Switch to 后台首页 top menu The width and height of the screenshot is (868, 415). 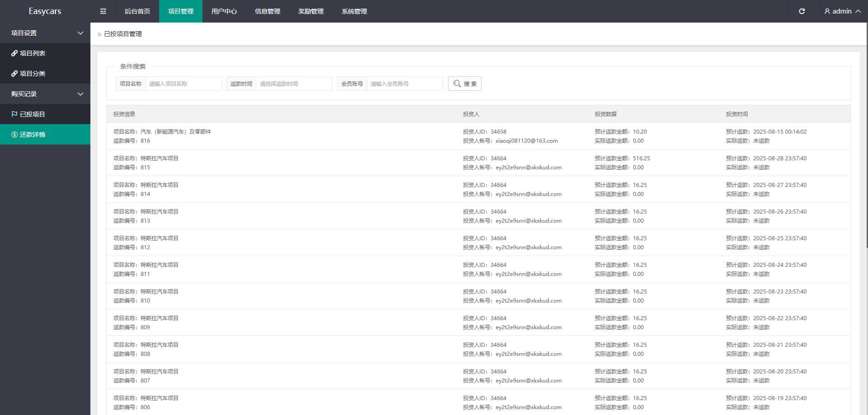click(x=137, y=11)
